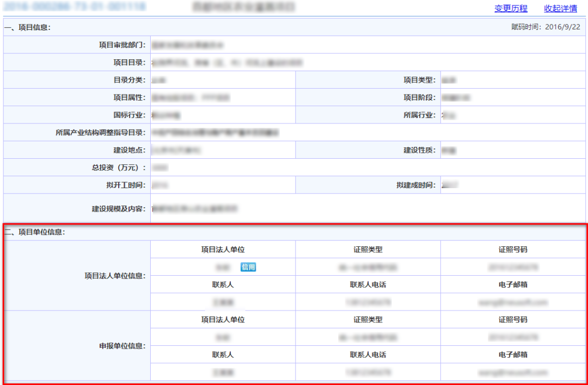
Task: Open the 变更历程 link
Action: [511, 9]
